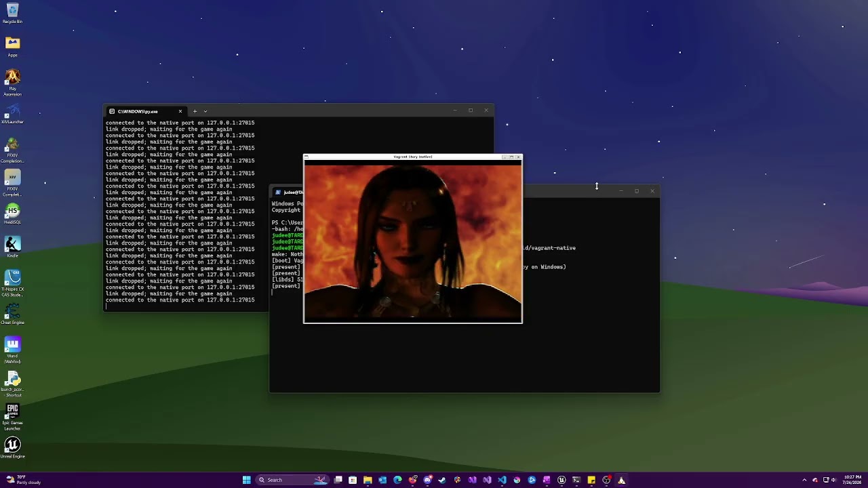
Task: Open the clock and date flyout
Action: point(852,480)
